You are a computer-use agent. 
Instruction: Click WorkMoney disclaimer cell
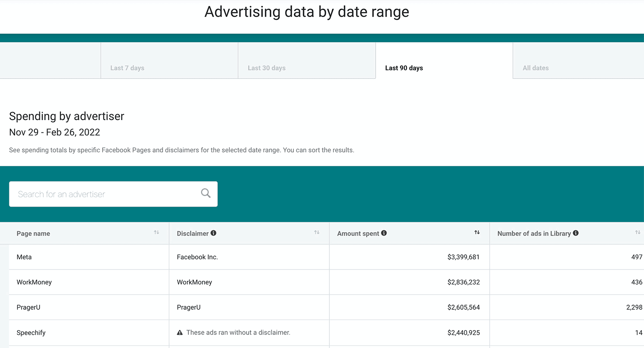tap(194, 282)
